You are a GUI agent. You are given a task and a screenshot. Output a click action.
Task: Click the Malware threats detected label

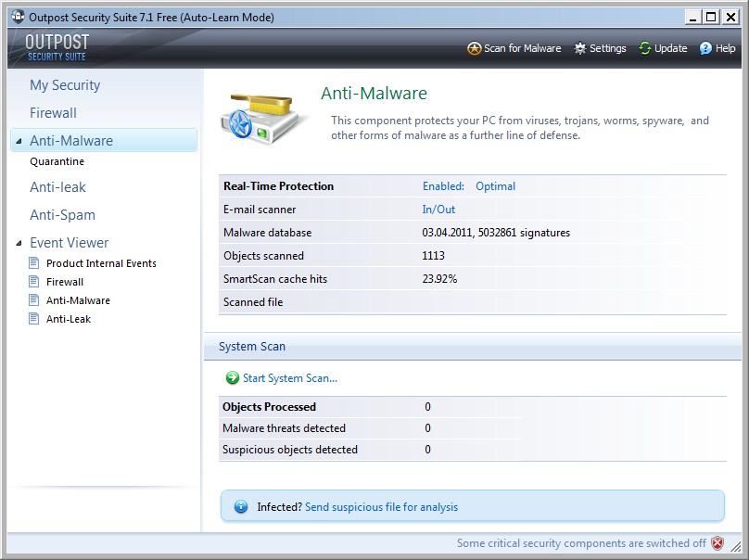[284, 428]
